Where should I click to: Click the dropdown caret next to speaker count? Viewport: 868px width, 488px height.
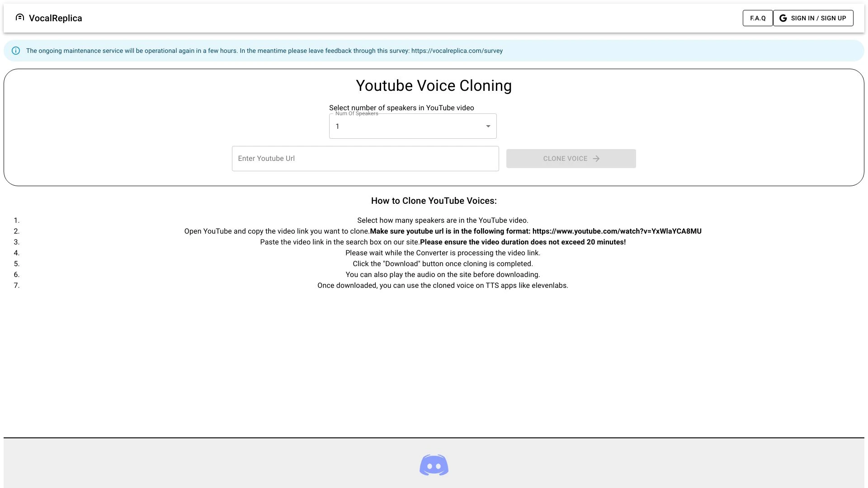tap(488, 126)
